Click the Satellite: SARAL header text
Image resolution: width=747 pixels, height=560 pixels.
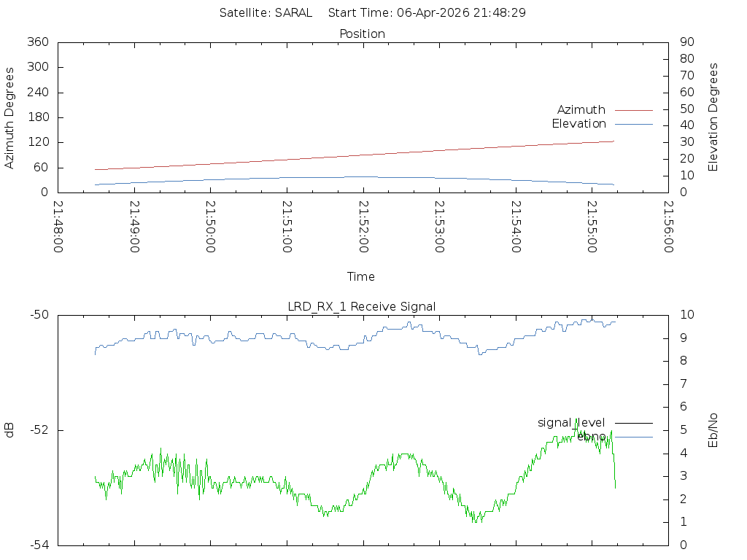click(x=266, y=12)
